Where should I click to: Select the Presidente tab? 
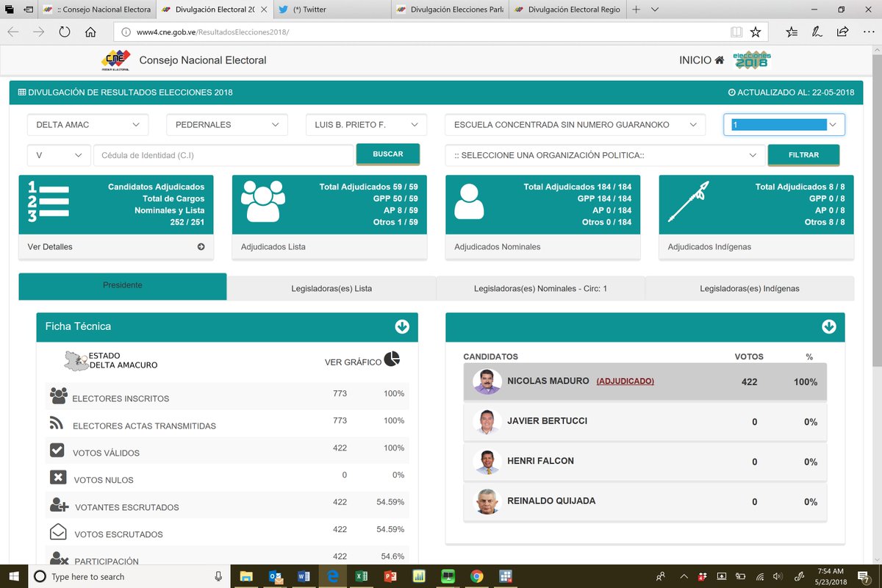tap(123, 286)
